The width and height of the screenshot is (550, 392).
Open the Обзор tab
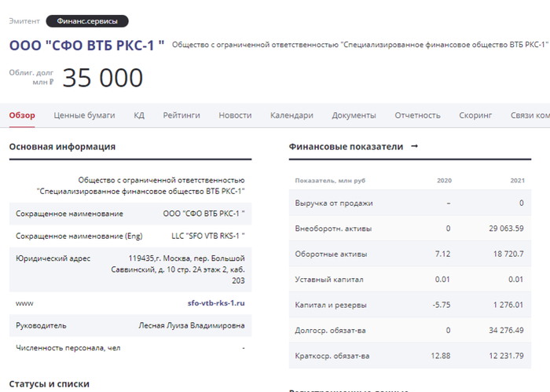22,115
